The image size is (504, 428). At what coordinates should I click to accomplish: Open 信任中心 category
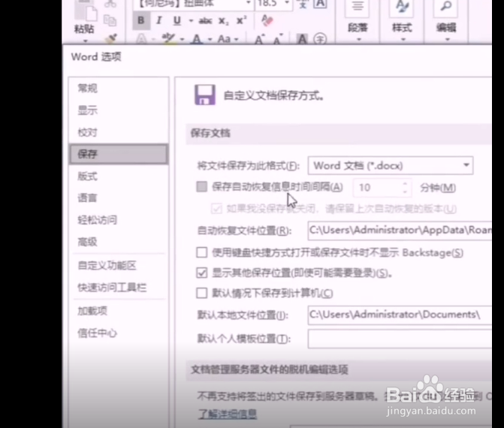[x=119, y=333]
